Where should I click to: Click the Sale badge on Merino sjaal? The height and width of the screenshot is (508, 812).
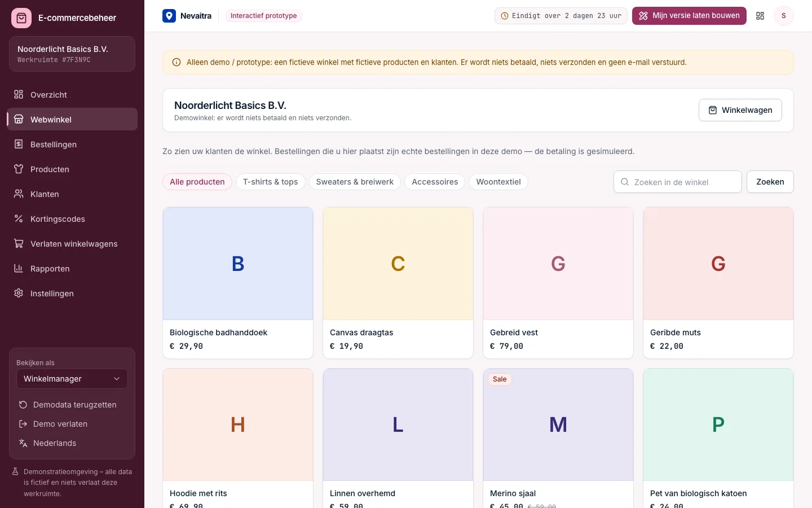tap(500, 379)
